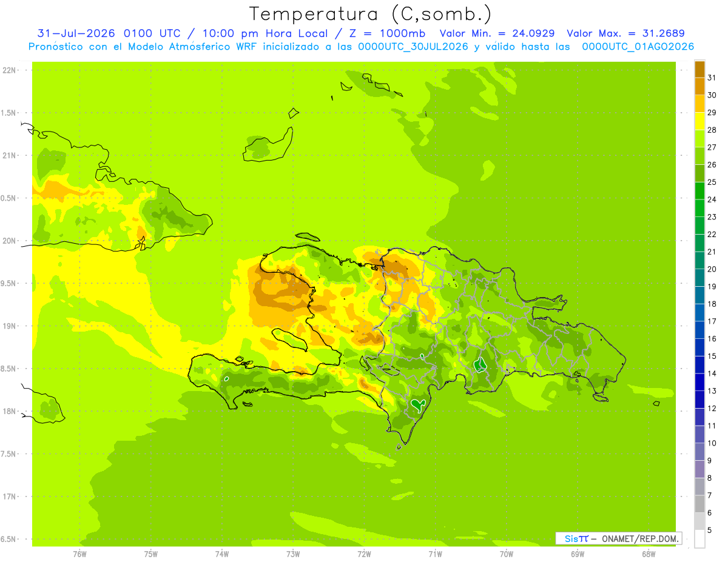Click the colorbar label '16'
The width and height of the screenshot is (728, 562).
coord(712,339)
